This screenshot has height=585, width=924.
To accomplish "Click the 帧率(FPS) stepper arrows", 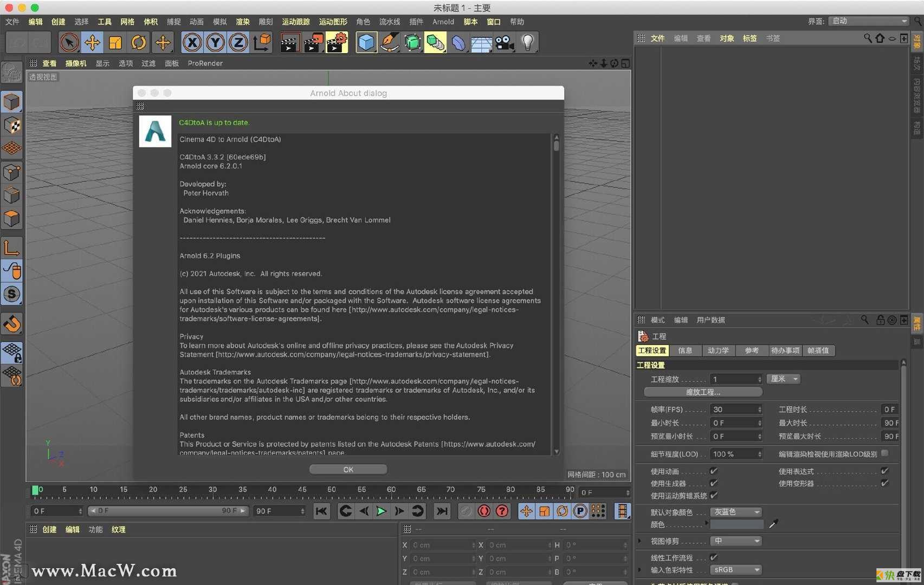I will [759, 409].
